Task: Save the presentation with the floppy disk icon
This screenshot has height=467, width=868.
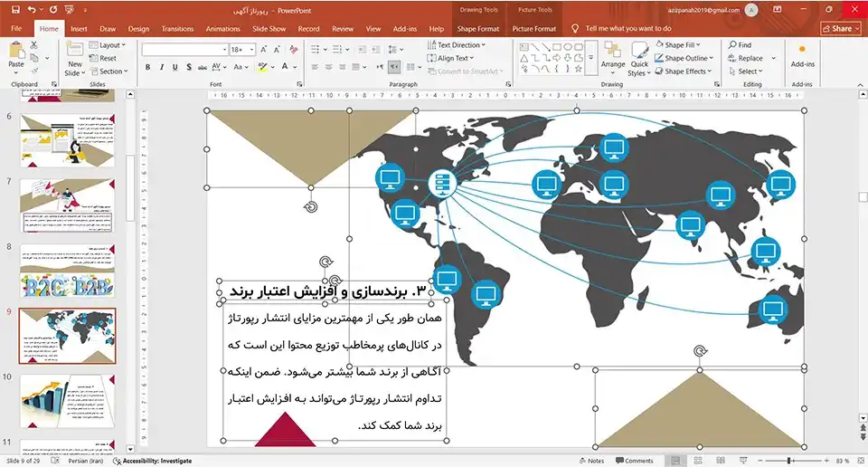Action: click(15, 10)
